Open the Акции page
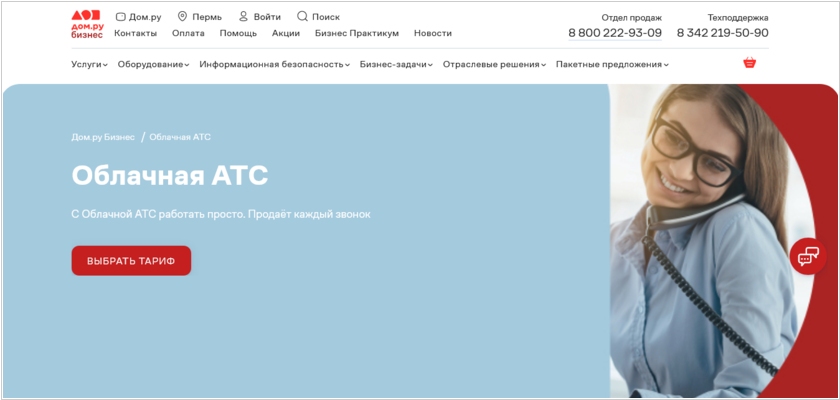Image resolution: width=840 pixels, height=400 pixels. click(x=286, y=33)
